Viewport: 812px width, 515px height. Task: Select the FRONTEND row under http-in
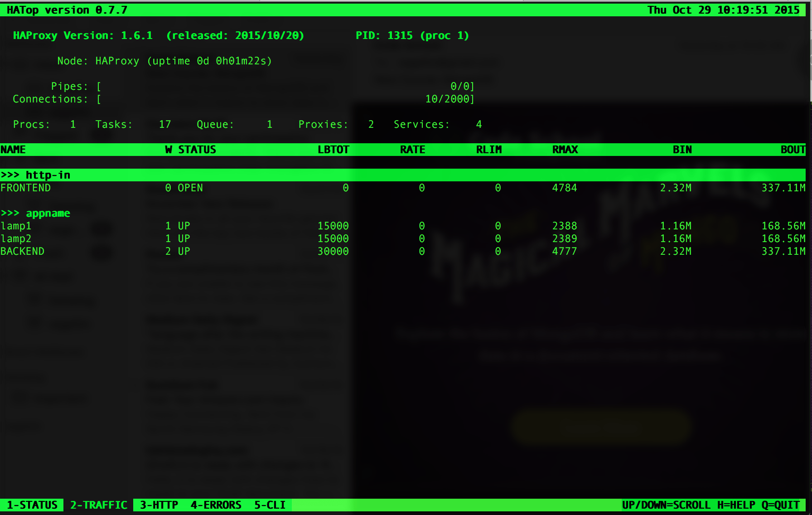pos(25,188)
